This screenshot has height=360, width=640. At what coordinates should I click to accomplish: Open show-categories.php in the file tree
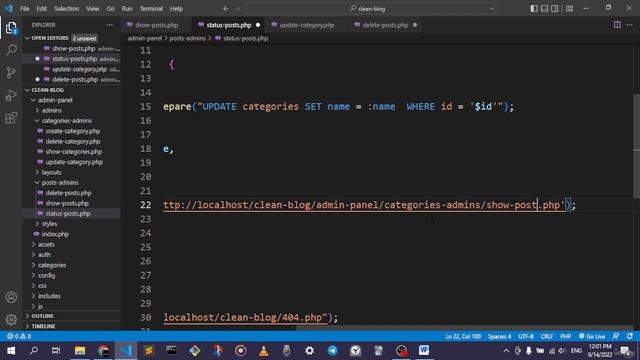pos(73,152)
